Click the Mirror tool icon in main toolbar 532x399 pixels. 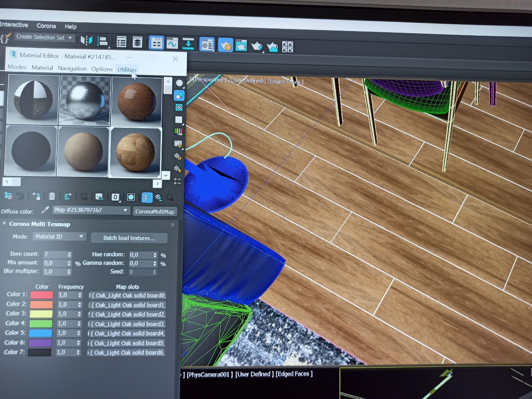point(86,41)
